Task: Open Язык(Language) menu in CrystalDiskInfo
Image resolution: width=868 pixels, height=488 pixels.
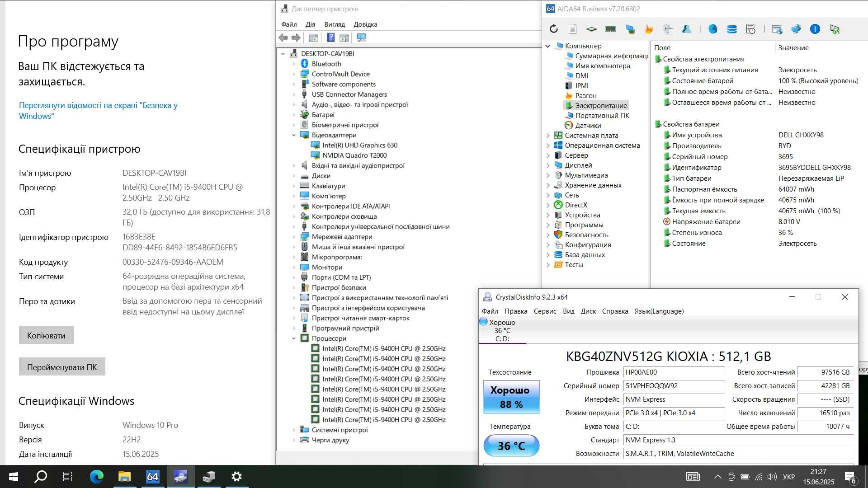Action: [x=659, y=311]
